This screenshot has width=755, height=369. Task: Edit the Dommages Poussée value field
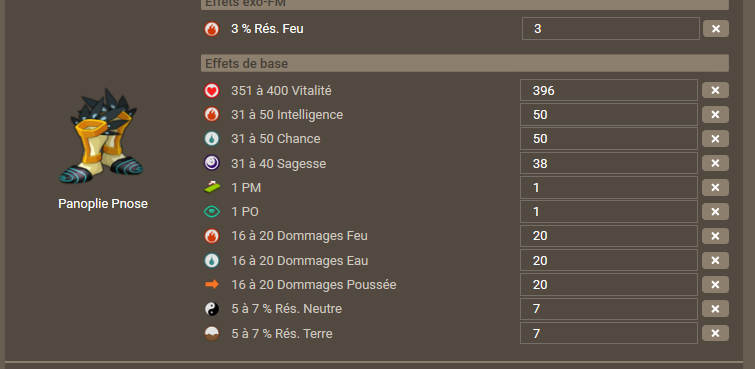tap(609, 285)
